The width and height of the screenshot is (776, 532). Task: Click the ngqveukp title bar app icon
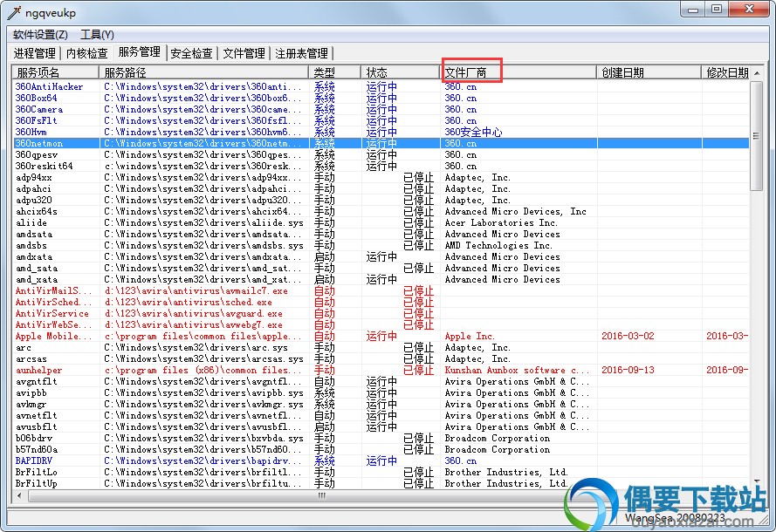15,12
